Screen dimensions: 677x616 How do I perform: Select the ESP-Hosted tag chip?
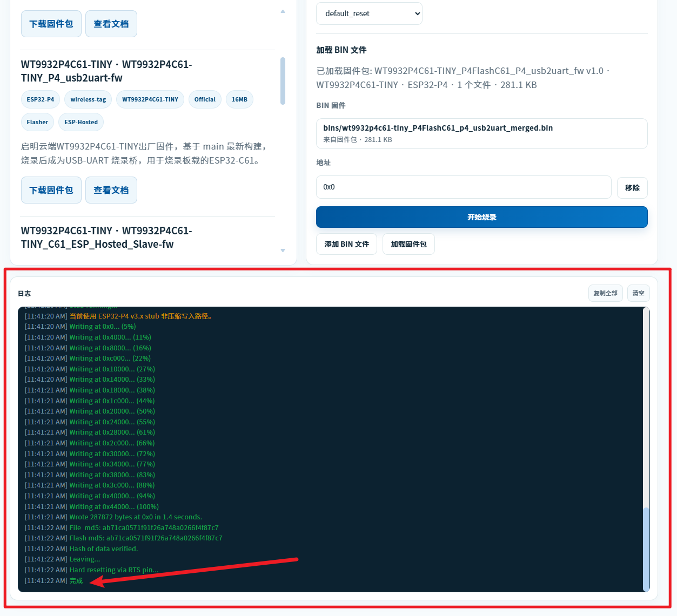pyautogui.click(x=81, y=122)
